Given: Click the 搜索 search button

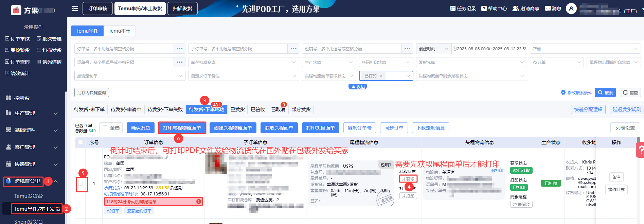Looking at the screenshot, I should (605, 92).
